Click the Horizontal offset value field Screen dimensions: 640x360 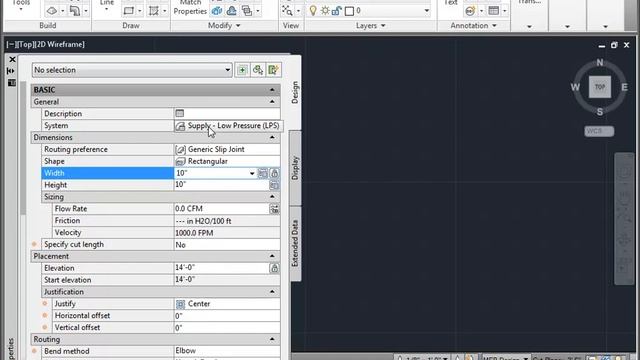227,316
